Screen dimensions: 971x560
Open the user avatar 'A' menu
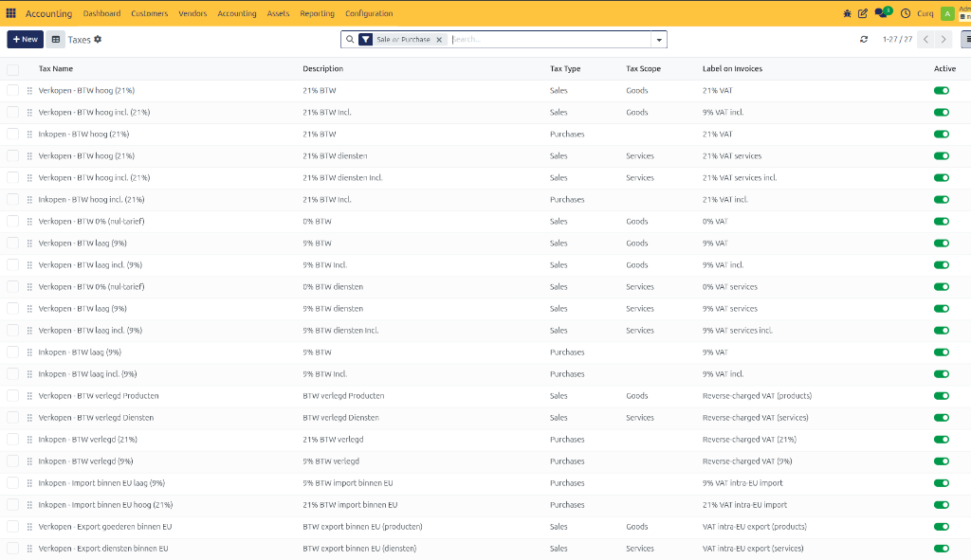pos(947,13)
